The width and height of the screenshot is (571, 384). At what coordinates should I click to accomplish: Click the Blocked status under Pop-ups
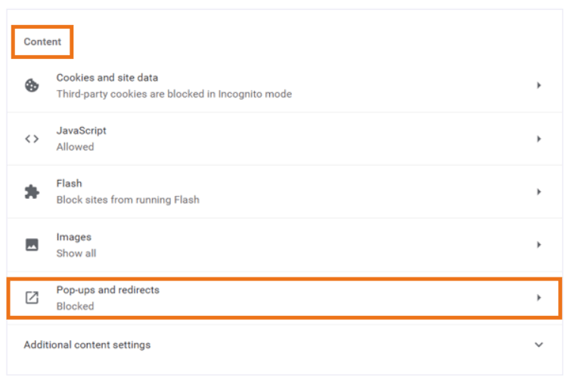point(75,306)
